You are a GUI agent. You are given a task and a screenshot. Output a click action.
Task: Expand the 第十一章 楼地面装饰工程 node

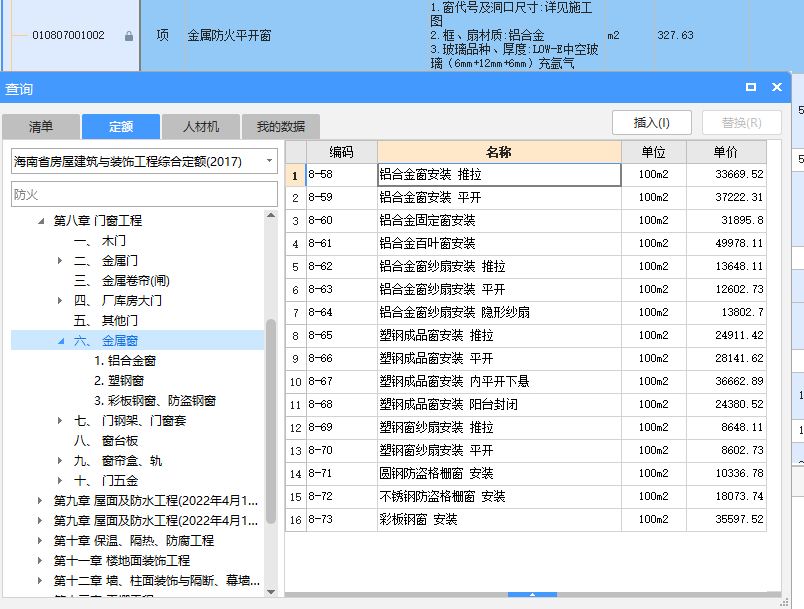tap(40, 561)
